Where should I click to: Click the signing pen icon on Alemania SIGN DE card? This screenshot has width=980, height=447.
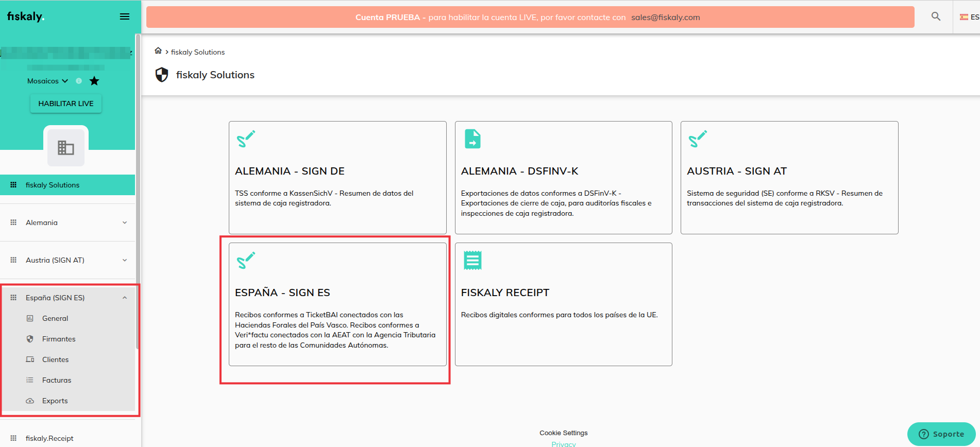[246, 139]
